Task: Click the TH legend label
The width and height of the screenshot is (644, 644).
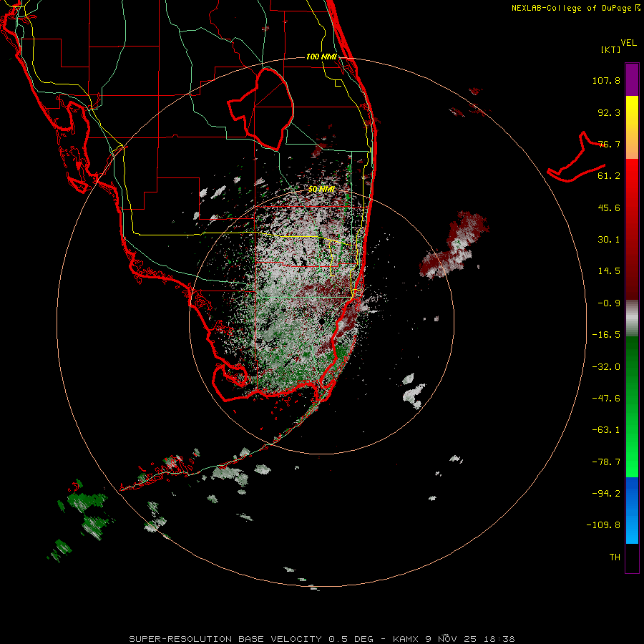Action: (615, 557)
